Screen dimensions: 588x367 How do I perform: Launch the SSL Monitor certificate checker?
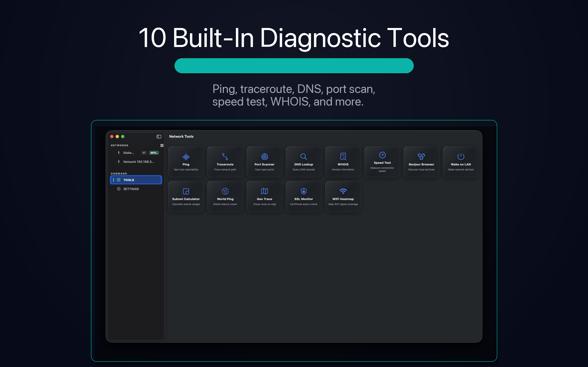click(x=303, y=196)
